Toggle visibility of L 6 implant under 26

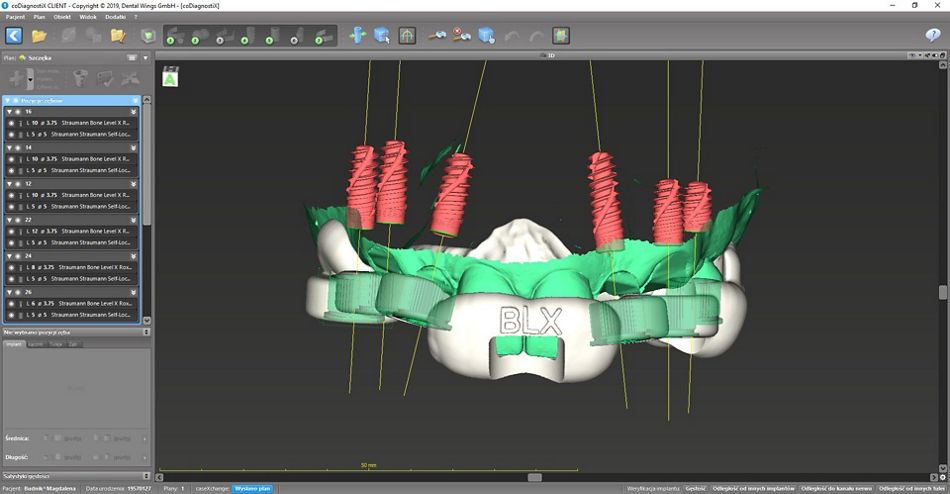click(x=12, y=303)
